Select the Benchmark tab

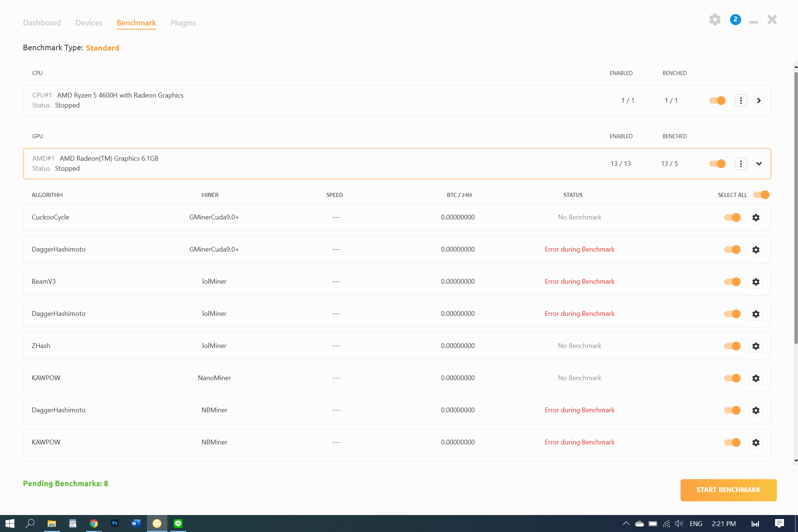click(x=136, y=23)
